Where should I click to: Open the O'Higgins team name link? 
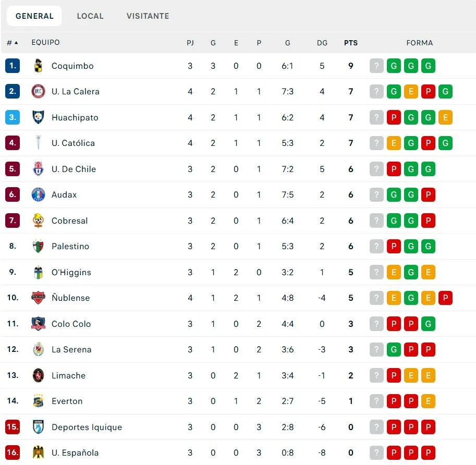71,272
